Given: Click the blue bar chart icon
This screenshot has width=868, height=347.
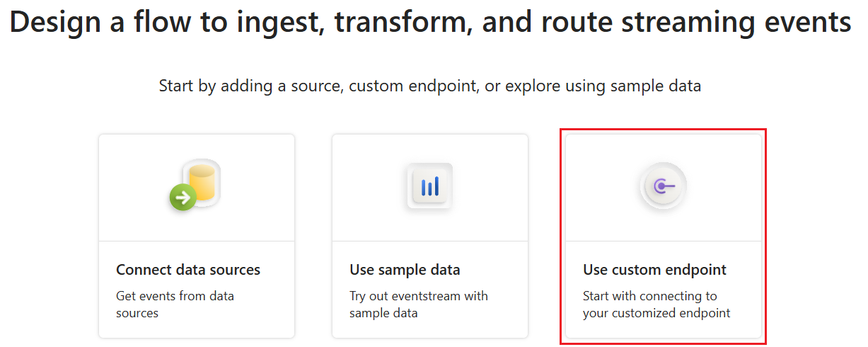Looking at the screenshot, I should point(430,186).
